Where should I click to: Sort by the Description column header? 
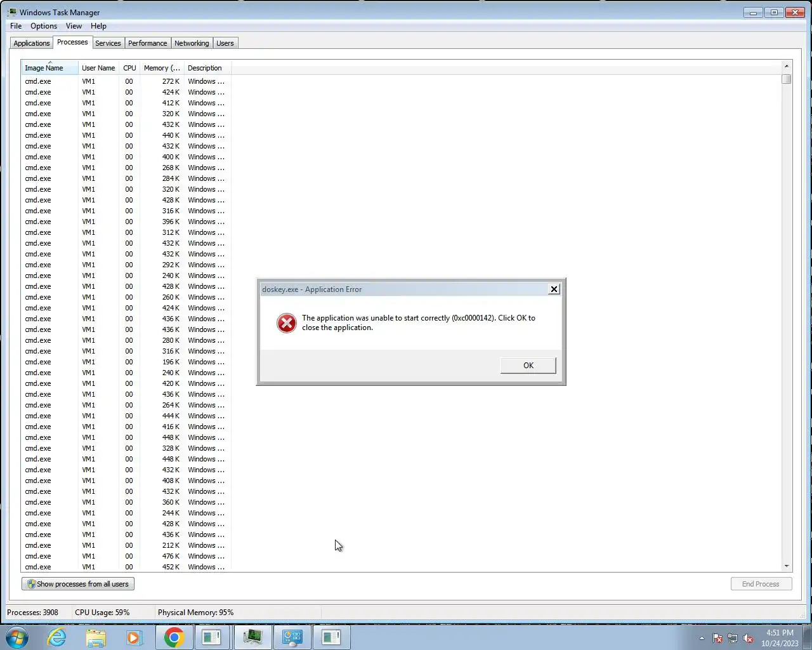click(x=207, y=68)
